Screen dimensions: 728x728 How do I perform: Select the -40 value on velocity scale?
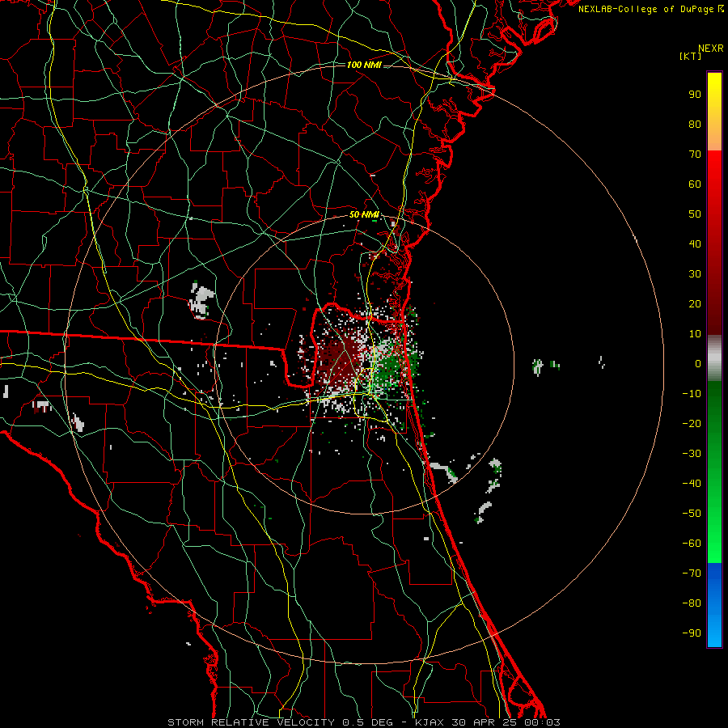692,484
